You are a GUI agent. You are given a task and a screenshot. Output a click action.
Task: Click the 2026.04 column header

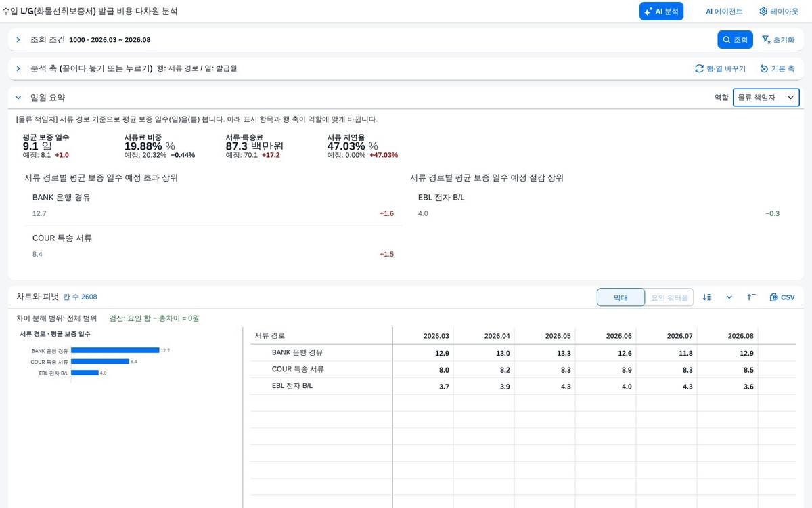[484, 335]
